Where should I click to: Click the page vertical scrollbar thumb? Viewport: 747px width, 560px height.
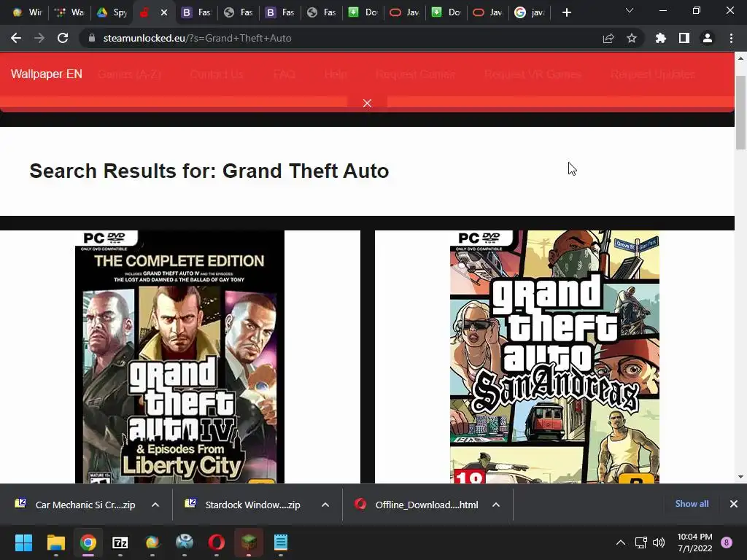click(x=740, y=112)
